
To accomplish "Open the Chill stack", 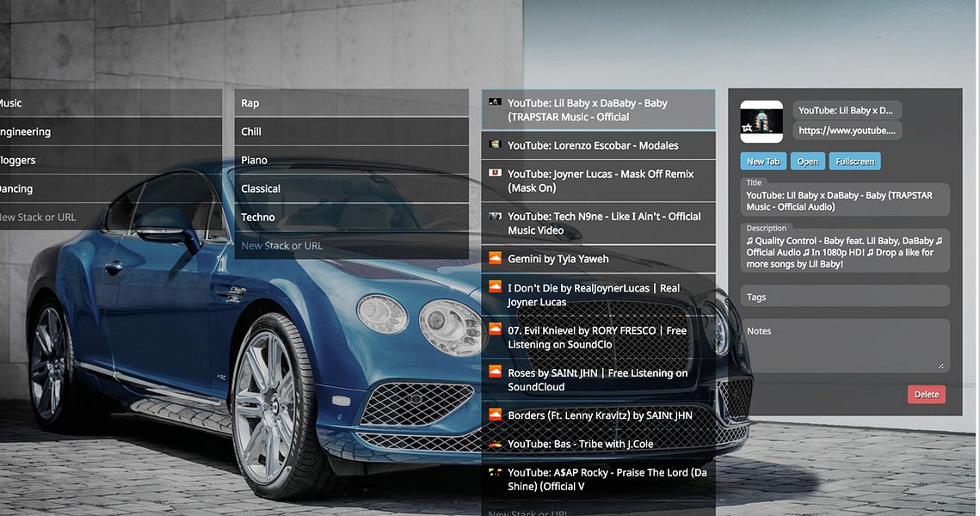I will pyautogui.click(x=351, y=132).
